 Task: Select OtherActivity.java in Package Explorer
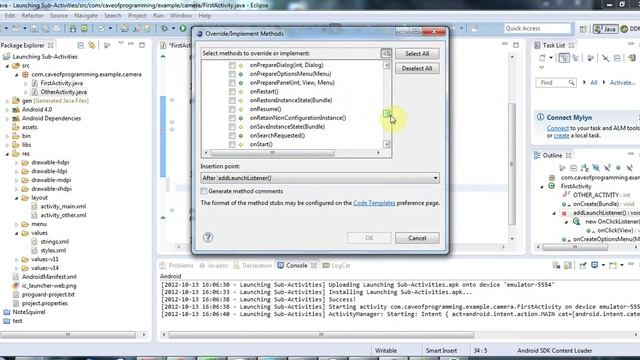point(64,92)
